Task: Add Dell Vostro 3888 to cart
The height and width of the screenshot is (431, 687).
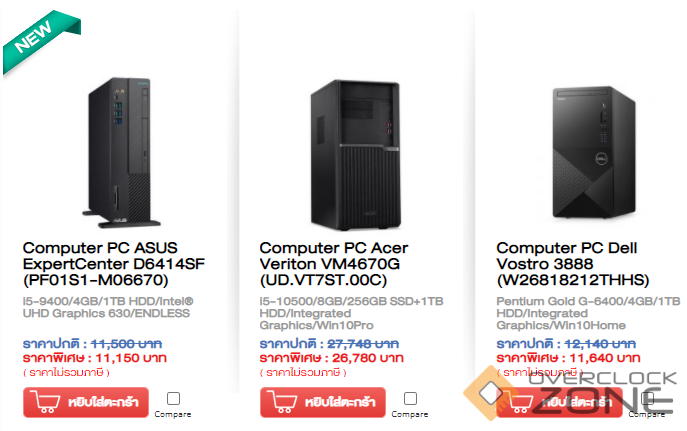Action: [x=560, y=402]
